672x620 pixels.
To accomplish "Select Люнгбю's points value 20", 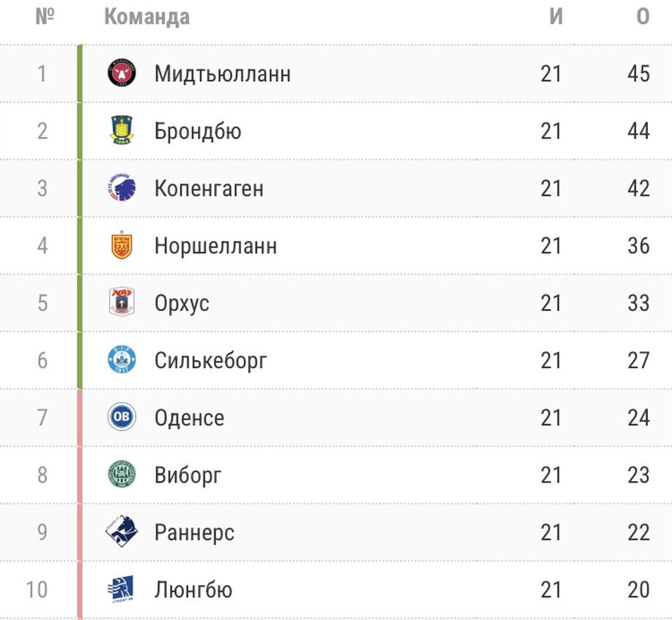I will (x=638, y=589).
